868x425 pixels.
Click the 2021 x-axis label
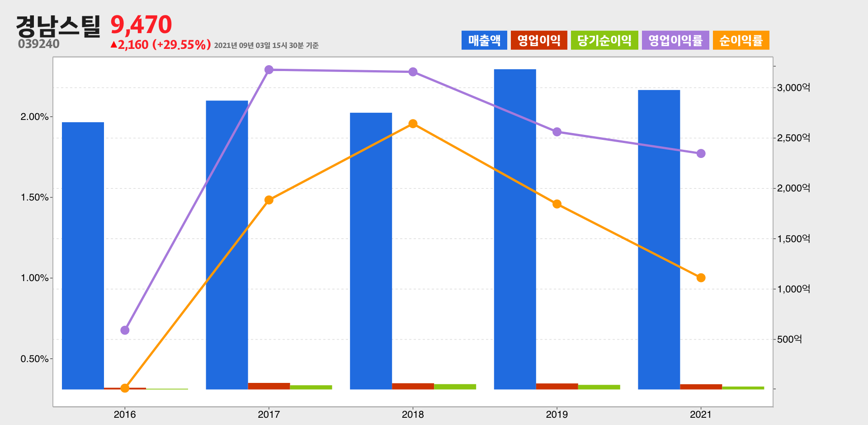[x=701, y=415]
